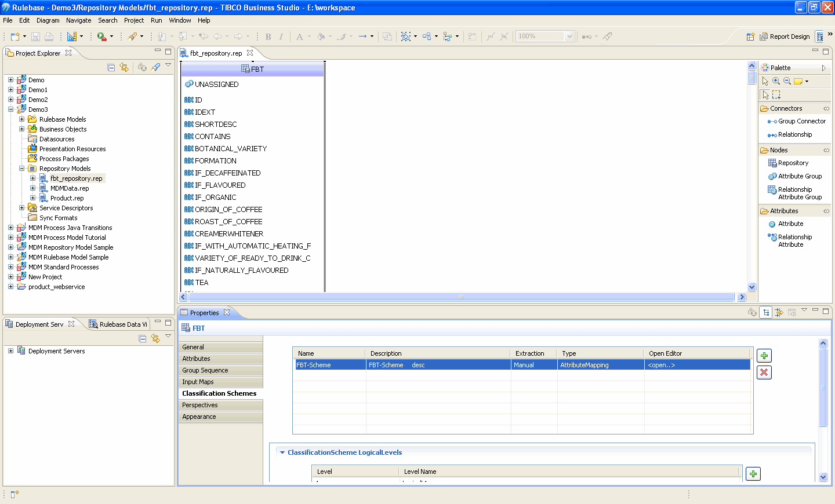This screenshot has height=504, width=835.
Task: Switch to the Rulebase Data view tab
Action: click(x=118, y=324)
